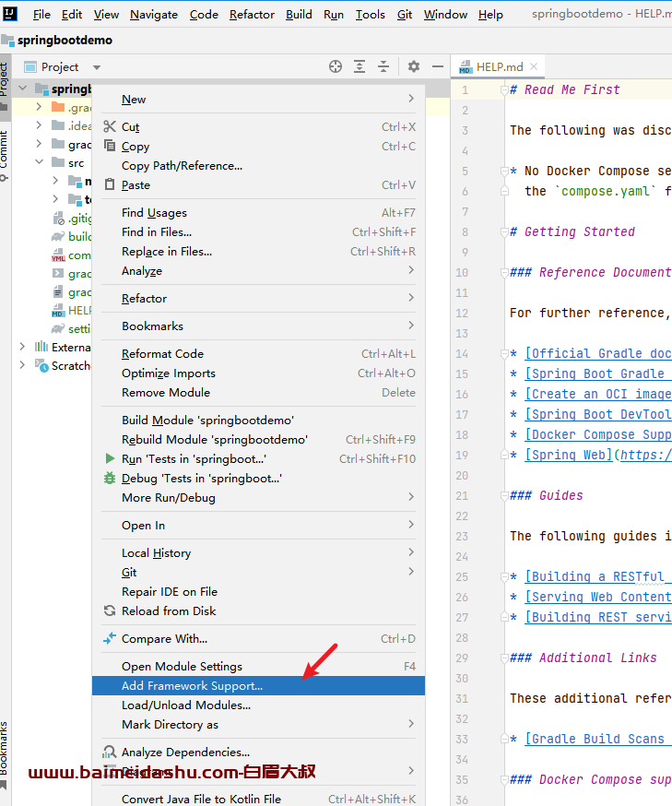Open the Refactor submenu in context menu
Image resolution: width=672 pixels, height=806 pixels.
258,298
